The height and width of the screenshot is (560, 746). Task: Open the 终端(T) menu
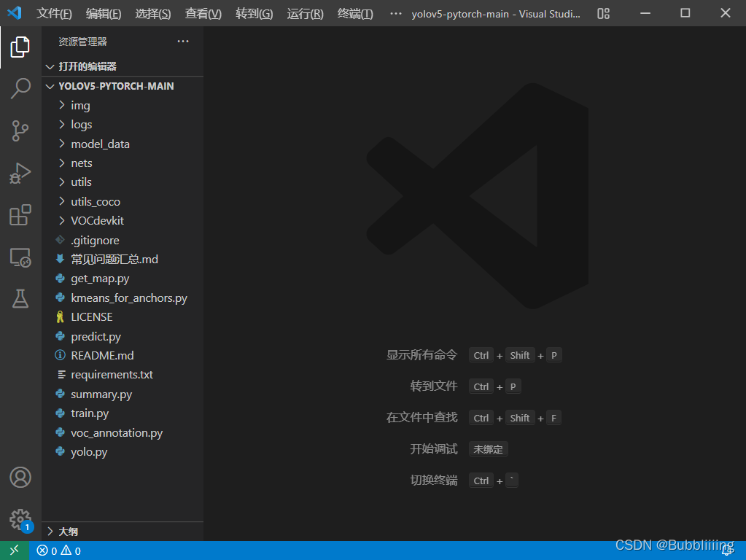tap(355, 13)
